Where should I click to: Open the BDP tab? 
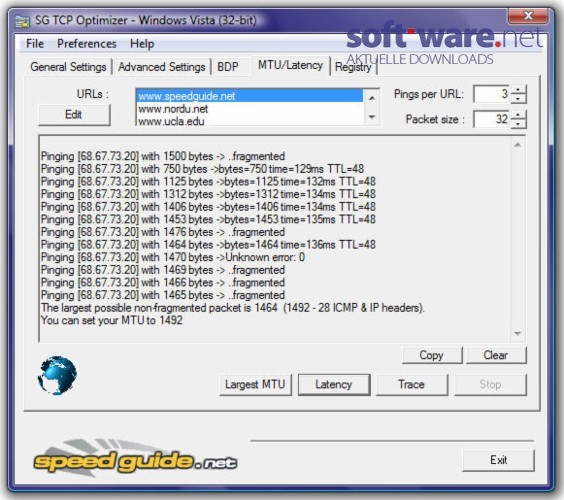pos(228,67)
